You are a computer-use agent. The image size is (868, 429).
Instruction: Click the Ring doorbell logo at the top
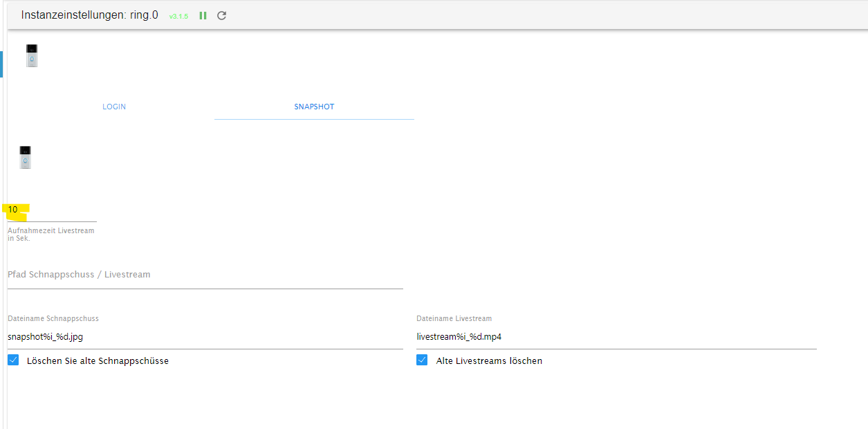coord(32,55)
